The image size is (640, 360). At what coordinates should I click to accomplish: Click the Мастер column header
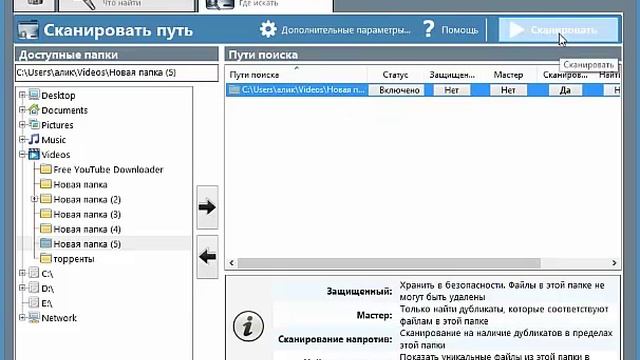(508, 75)
